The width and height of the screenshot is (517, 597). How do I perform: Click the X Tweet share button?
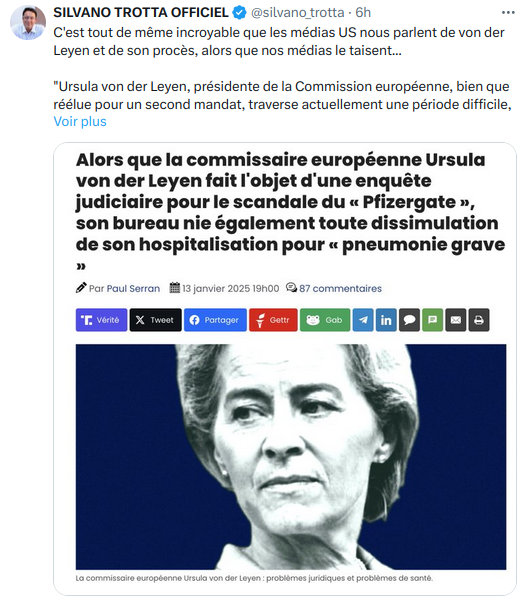(x=155, y=320)
